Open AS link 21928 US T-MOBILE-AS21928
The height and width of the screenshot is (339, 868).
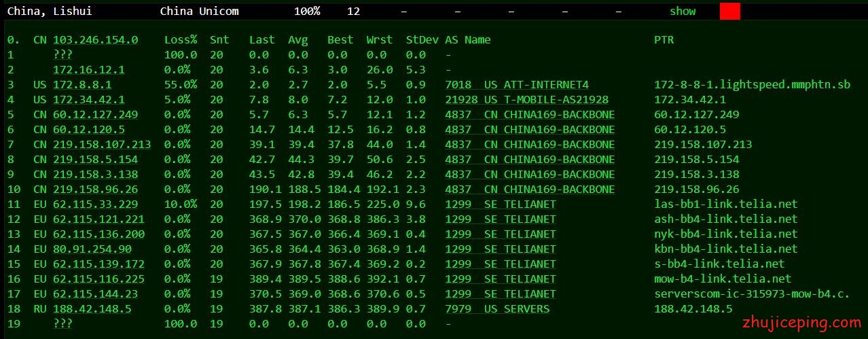(x=527, y=100)
